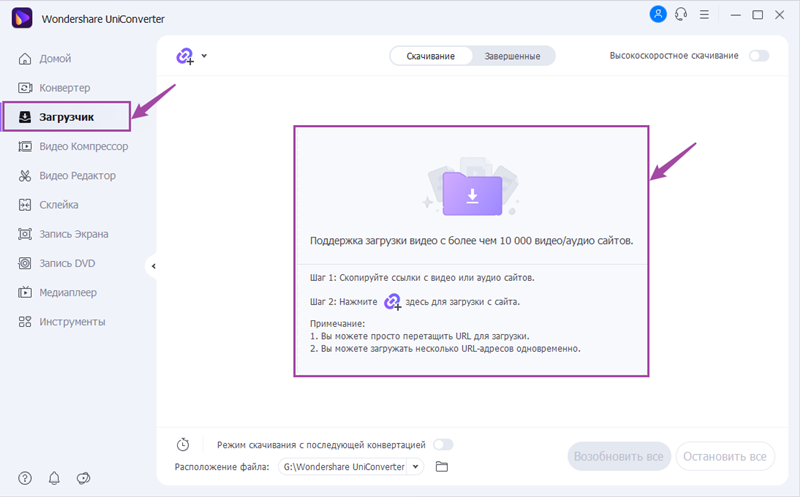
Task: Open the notifications bell icon
Action: pyautogui.click(x=54, y=478)
